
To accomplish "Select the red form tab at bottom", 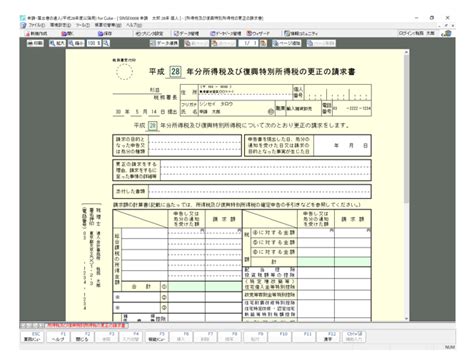I will tap(86, 325).
